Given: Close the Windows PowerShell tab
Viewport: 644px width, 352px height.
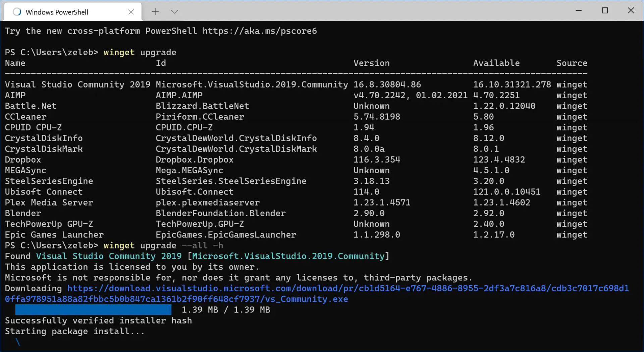Looking at the screenshot, I should [x=131, y=12].
